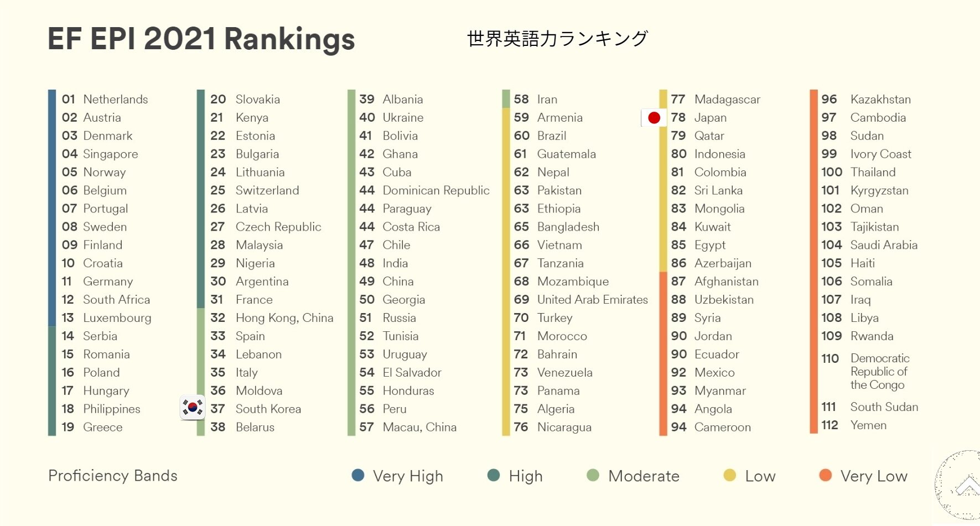Click the Japan flag icon
Image resolution: width=980 pixels, height=526 pixels.
pos(654,118)
